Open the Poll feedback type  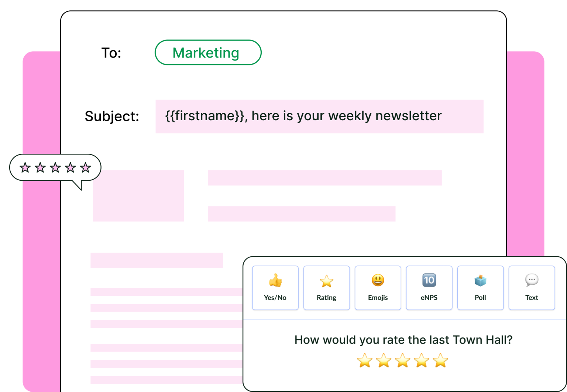pos(480,288)
